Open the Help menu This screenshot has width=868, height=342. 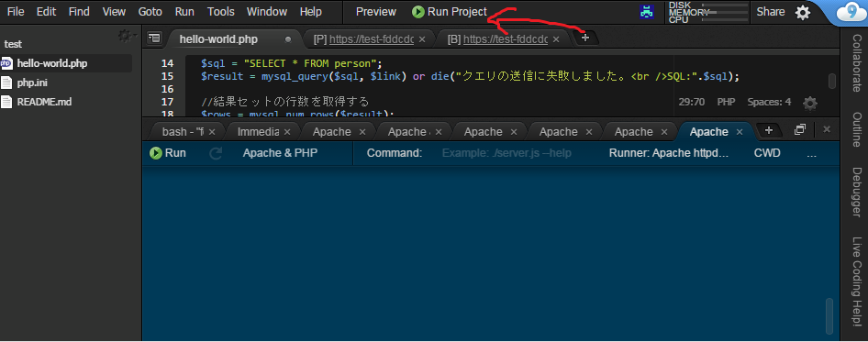[310, 12]
